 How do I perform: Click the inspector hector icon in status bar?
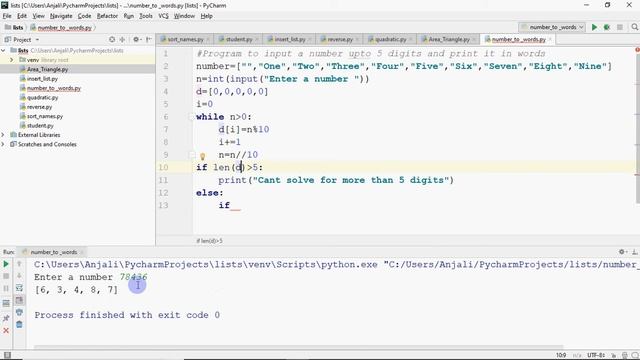click(624, 355)
